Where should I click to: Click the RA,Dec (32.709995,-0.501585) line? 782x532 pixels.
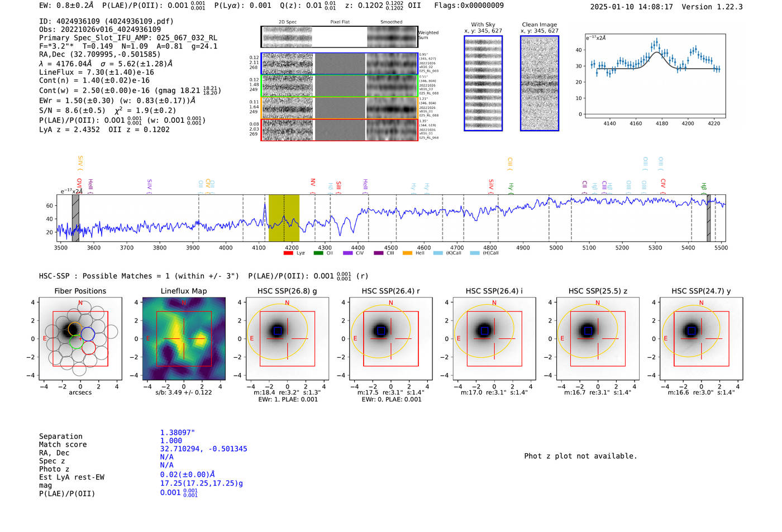coord(100,54)
